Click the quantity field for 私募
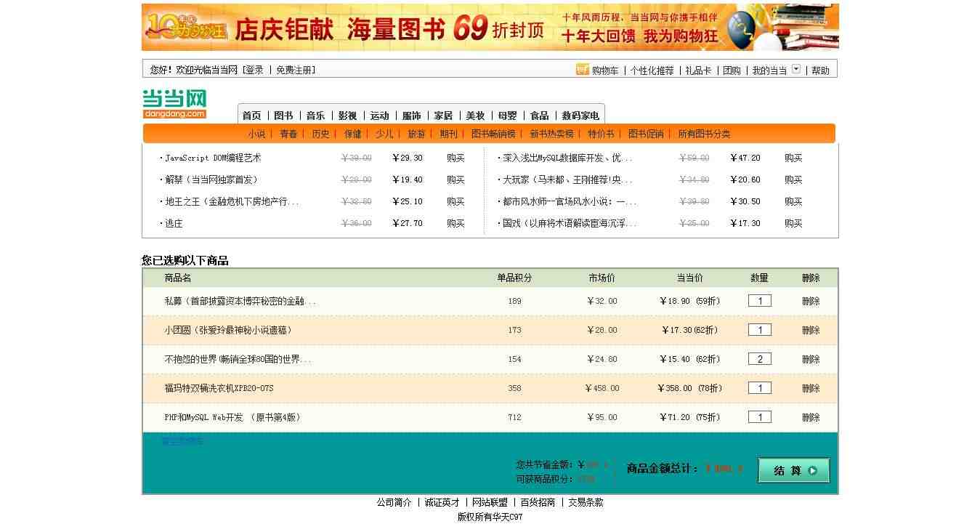 pos(760,301)
